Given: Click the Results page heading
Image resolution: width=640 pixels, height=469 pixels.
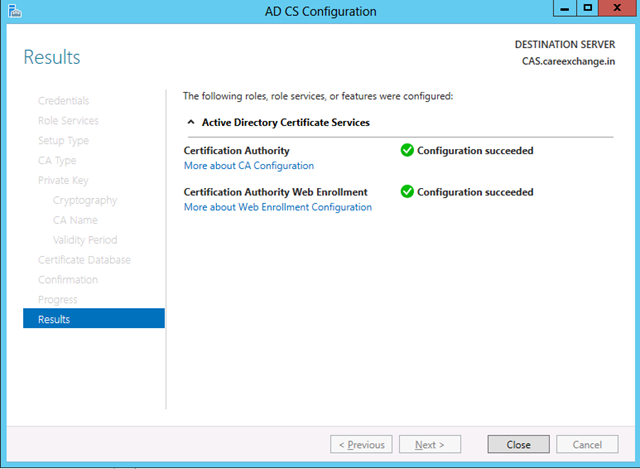Looking at the screenshot, I should (52, 57).
